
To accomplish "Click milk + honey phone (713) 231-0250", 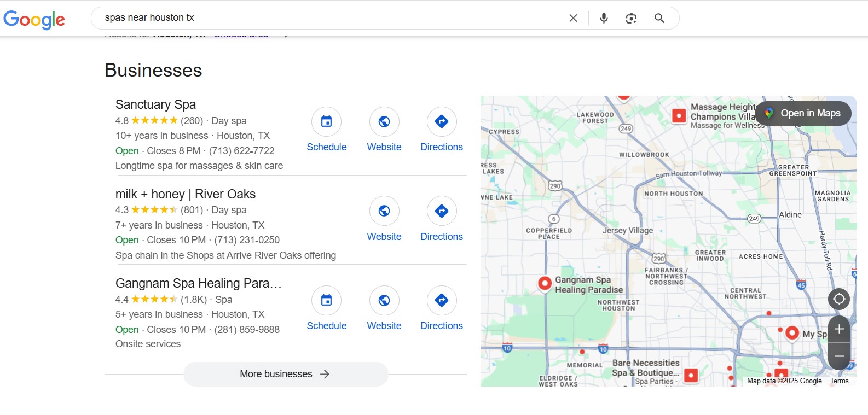I will tap(247, 240).
